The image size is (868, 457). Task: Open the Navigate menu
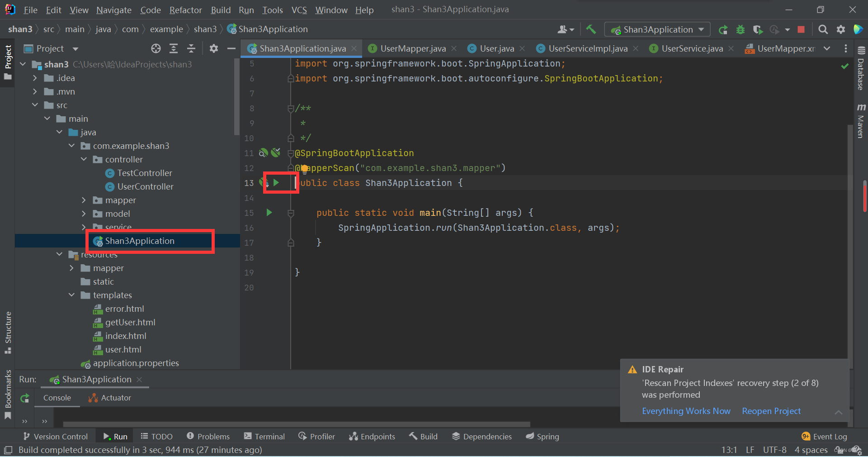[114, 10]
